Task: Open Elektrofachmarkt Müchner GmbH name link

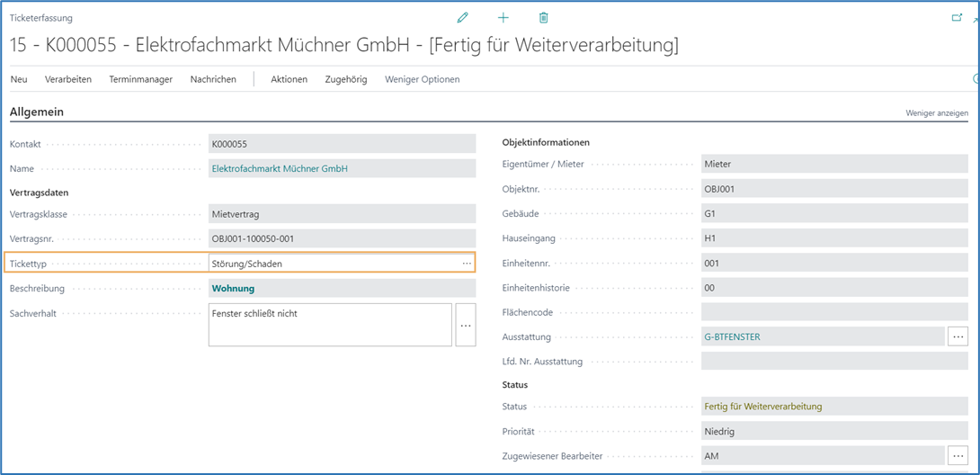Action: (x=280, y=168)
